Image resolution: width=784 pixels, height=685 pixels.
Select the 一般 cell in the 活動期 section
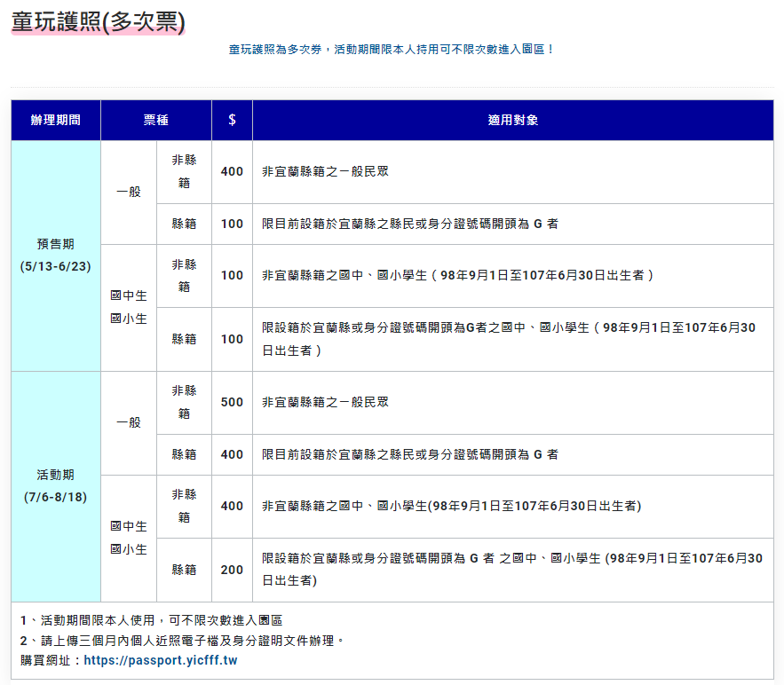click(x=129, y=422)
